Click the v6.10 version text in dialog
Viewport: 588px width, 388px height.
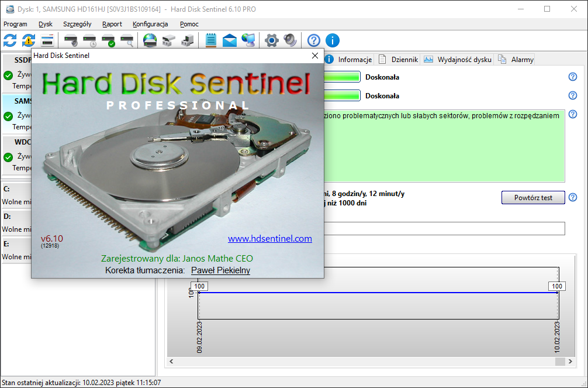[52, 239]
